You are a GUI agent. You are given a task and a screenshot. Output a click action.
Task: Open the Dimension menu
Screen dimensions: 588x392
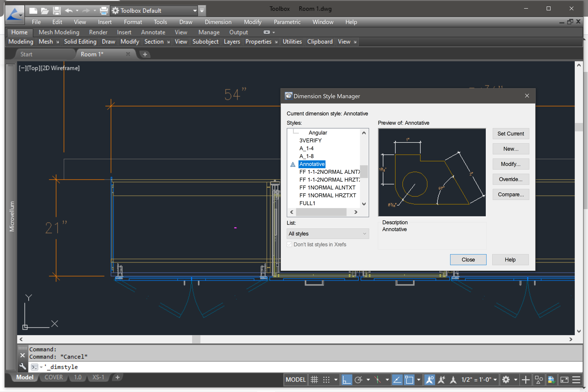[218, 22]
